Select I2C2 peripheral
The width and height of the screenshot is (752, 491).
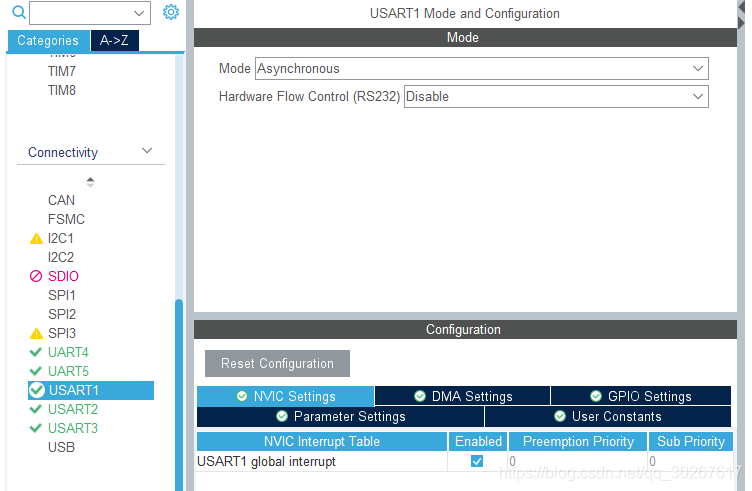tap(61, 257)
